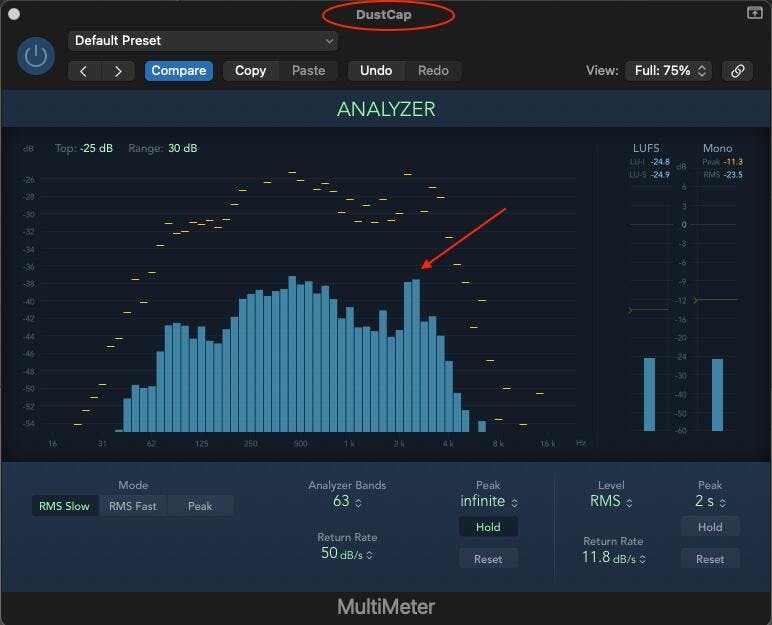
Task: Adjust level Return Rate 11.8 dB/s stepper
Action: point(613,558)
